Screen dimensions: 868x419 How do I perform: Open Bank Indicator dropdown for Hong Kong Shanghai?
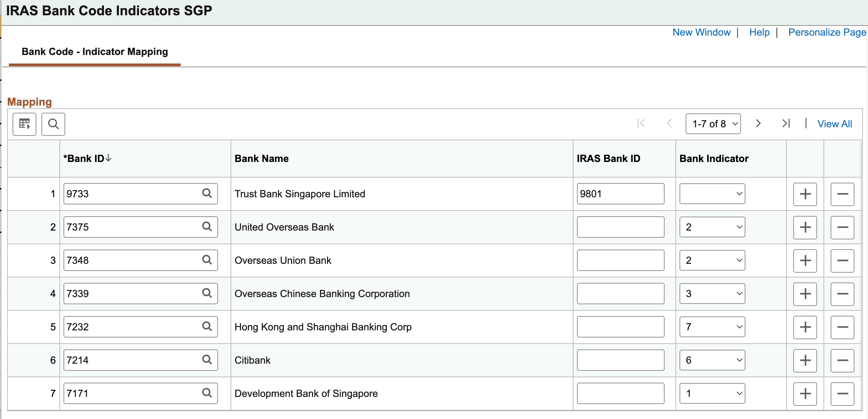(712, 327)
